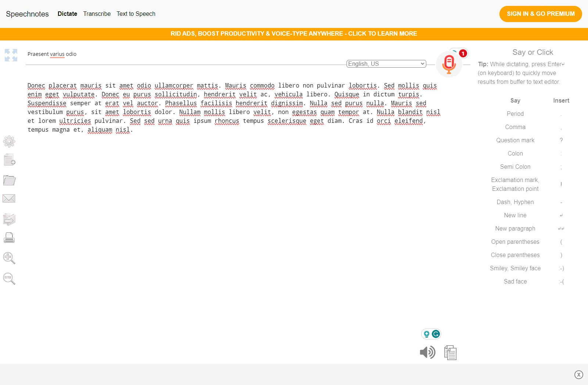Print the note with the printer icon
Screen dimensions: 588x385
pyautogui.click(x=9, y=238)
